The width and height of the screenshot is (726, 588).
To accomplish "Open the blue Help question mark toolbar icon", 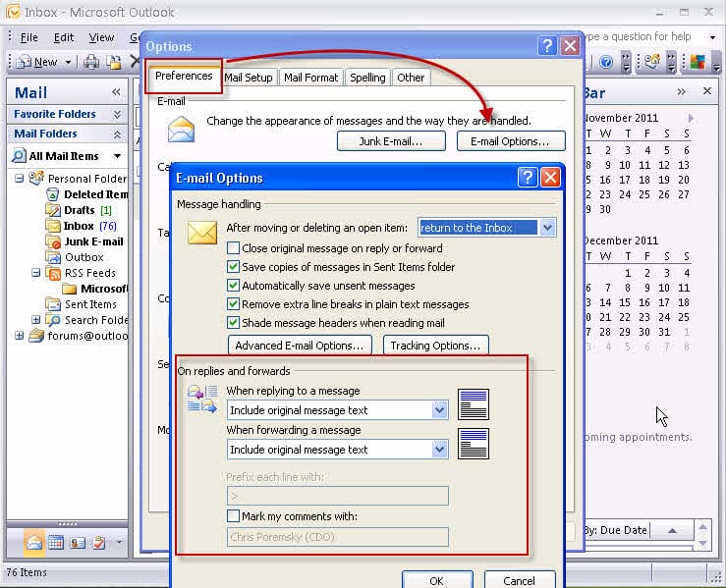I will click(x=605, y=62).
